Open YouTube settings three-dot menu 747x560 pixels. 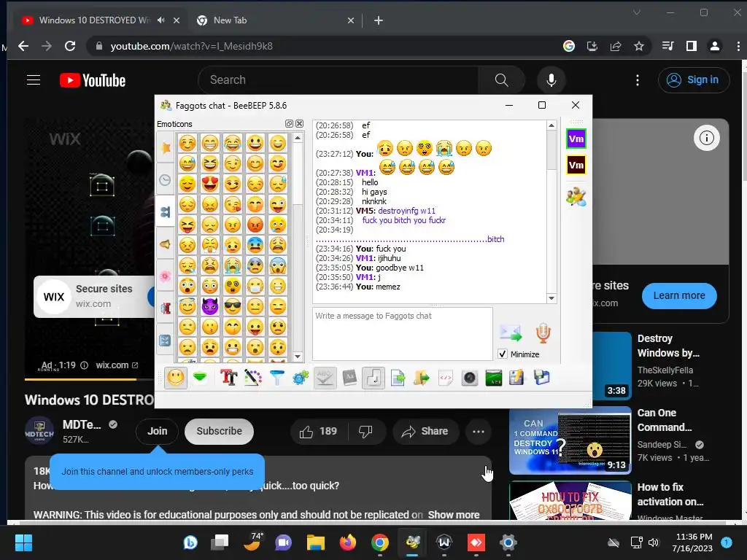pos(638,80)
